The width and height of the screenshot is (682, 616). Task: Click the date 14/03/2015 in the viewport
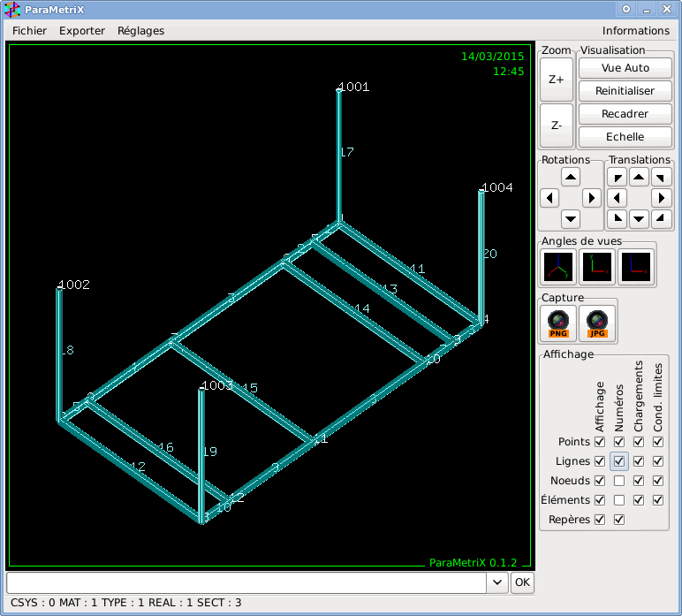pyautogui.click(x=492, y=56)
